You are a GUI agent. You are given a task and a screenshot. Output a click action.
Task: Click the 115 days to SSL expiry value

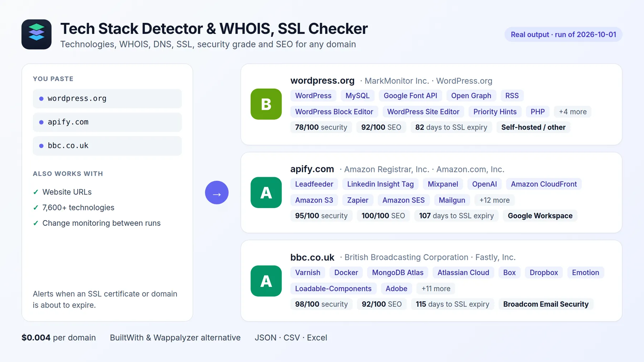(x=453, y=304)
